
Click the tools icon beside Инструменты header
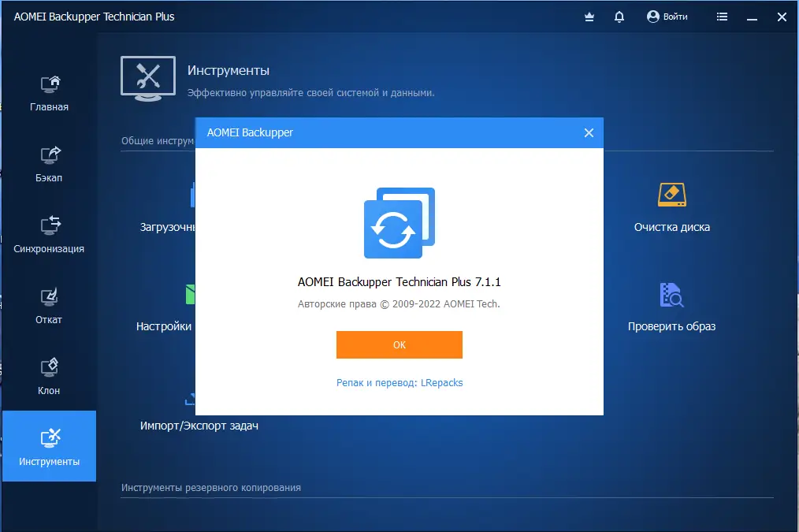(x=147, y=78)
